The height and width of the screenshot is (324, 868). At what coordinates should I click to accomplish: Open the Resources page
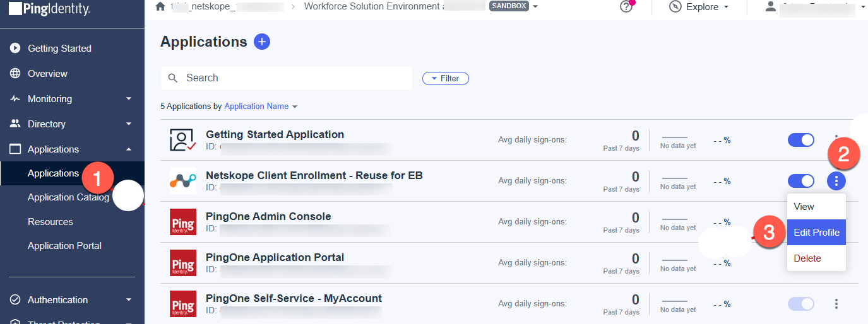(x=51, y=222)
